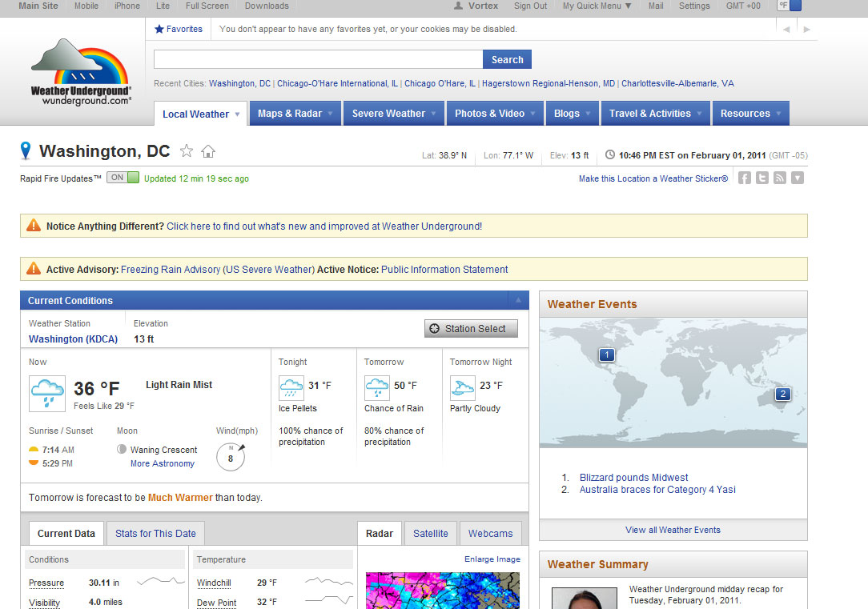Click the Tomorrow chance of rain icon
Screen dimensions: 868x609
click(x=377, y=388)
